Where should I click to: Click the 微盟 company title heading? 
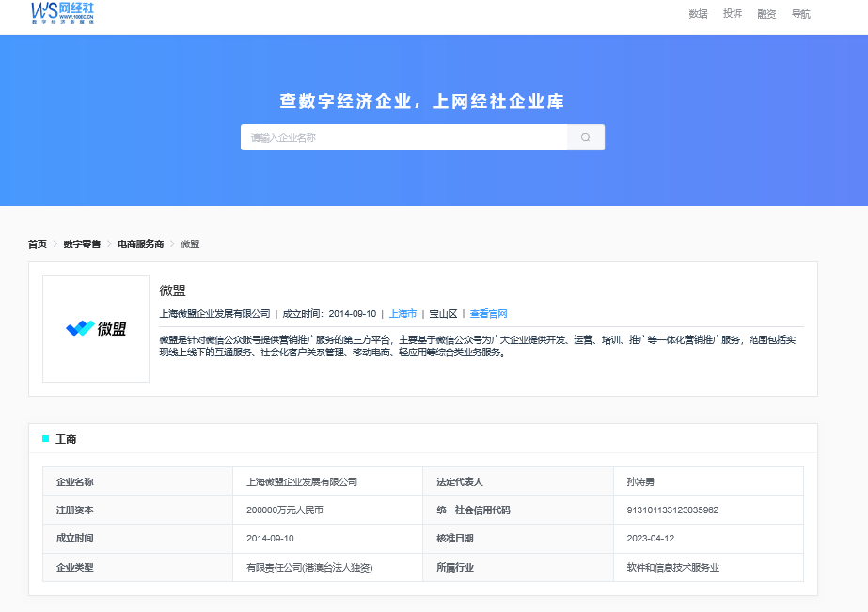click(x=172, y=290)
